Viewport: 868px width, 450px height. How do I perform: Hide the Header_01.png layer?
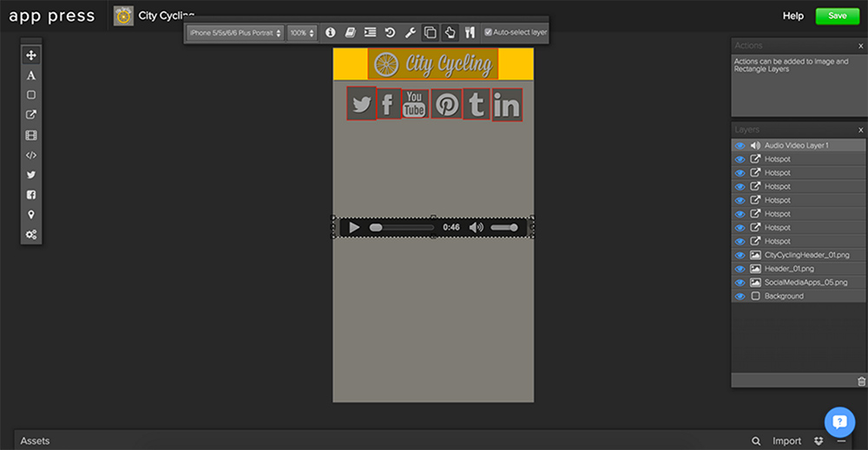[x=740, y=269]
